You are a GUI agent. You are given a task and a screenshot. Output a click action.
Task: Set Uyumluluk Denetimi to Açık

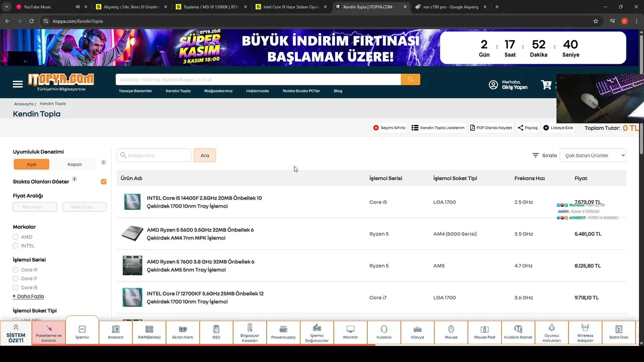31,164
